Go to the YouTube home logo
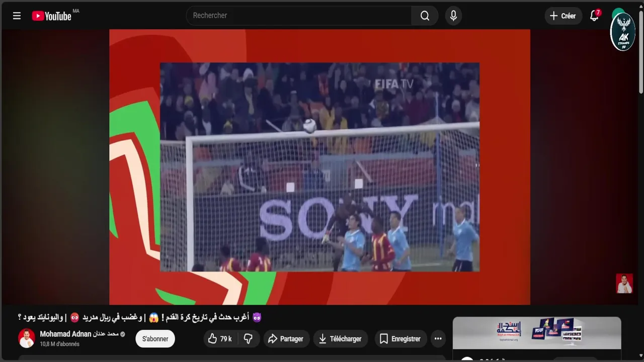This screenshot has width=644, height=362. point(52,16)
